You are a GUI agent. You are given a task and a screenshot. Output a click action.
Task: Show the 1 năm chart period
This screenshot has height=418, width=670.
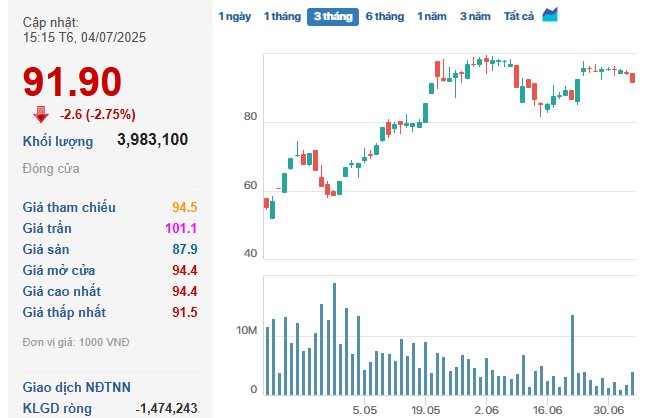(432, 17)
